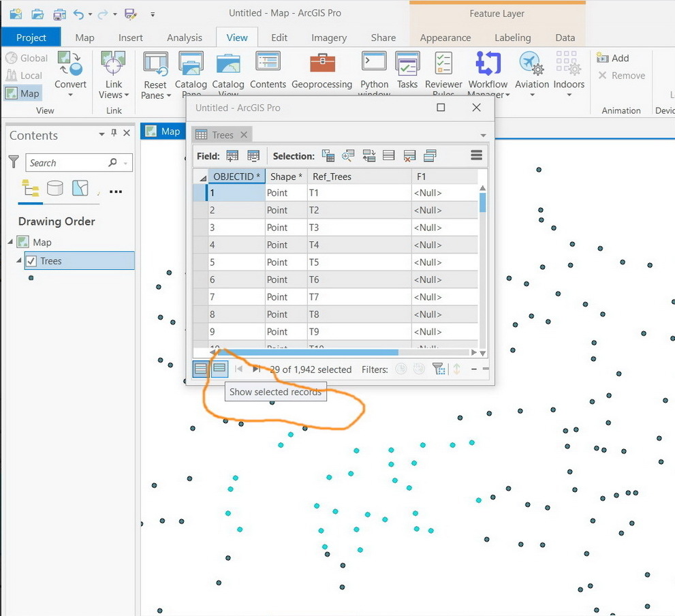Open the Catalog View tool
The height and width of the screenshot is (616, 675).
point(227,73)
